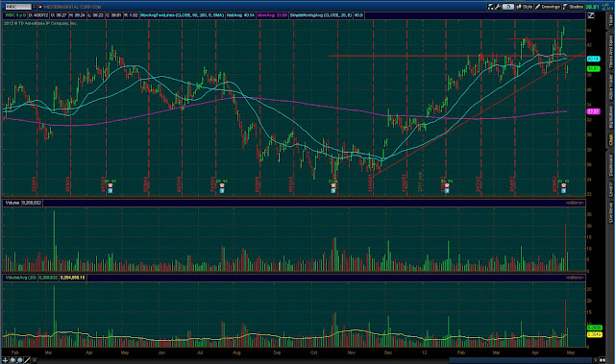Viewport: 615px width, 364px height.
Task: Open the Studies menu
Action: (573, 7)
